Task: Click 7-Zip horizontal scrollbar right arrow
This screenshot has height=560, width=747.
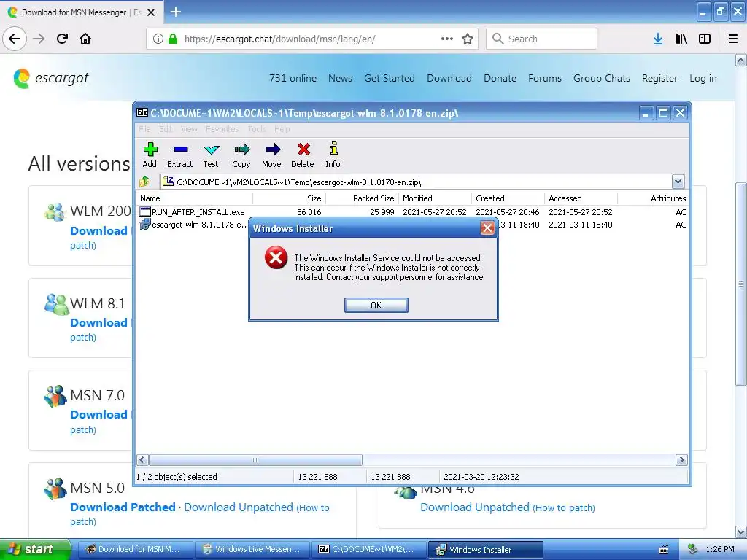Action: coord(681,459)
